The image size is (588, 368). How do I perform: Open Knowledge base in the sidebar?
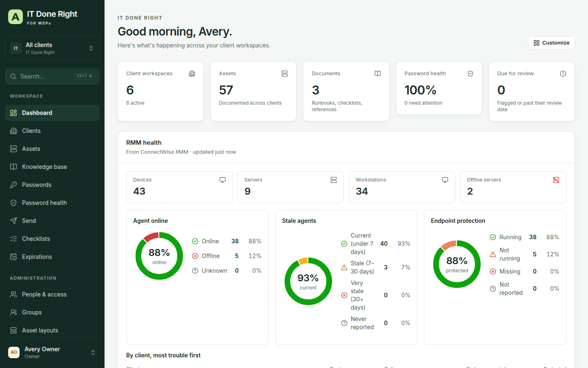[52, 167]
